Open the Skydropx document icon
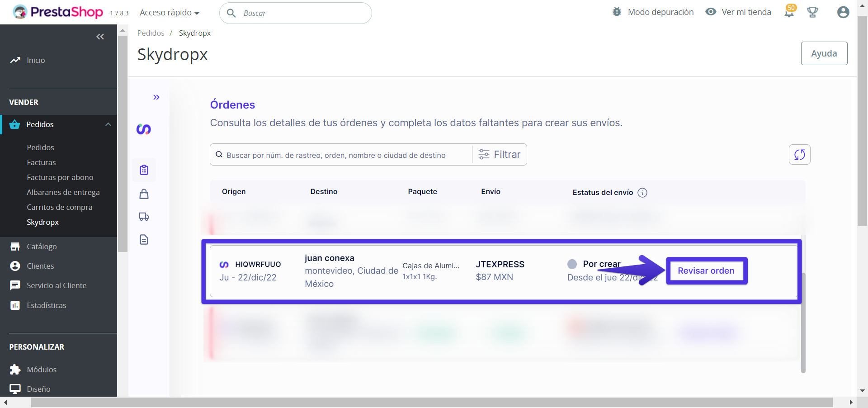This screenshot has height=408, width=868. [x=144, y=240]
